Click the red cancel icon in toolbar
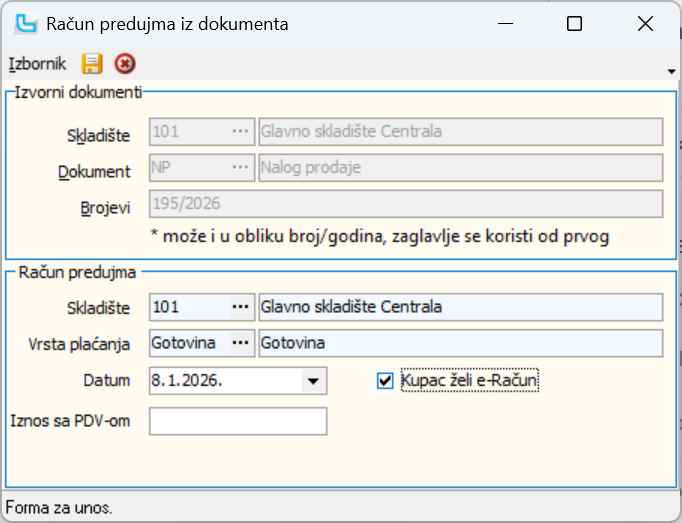Viewport: 682px width, 523px height. coord(125,64)
